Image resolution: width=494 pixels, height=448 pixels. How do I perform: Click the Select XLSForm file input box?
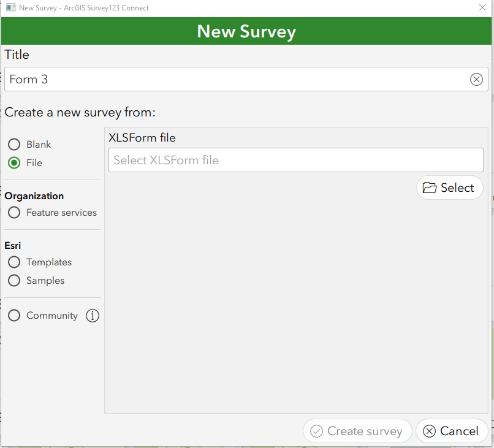pos(296,160)
